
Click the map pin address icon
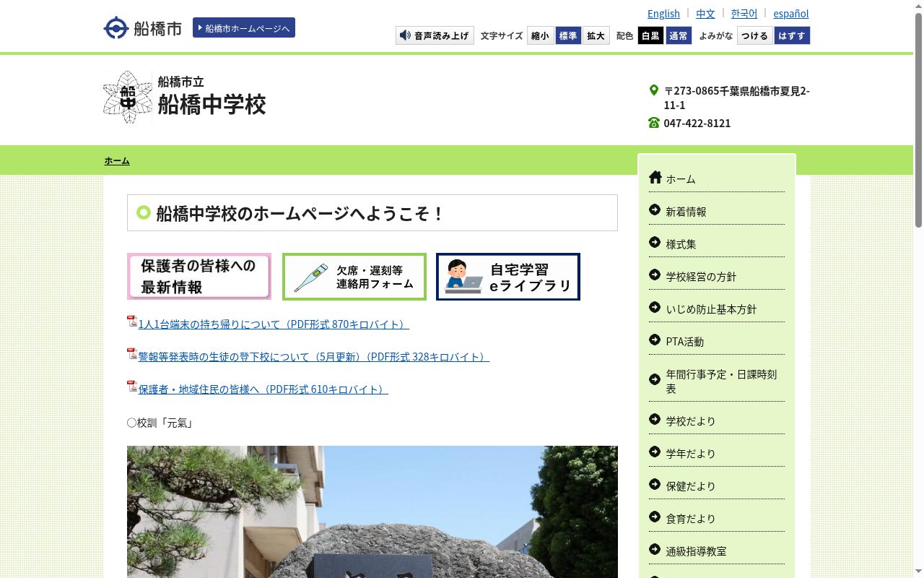point(654,90)
